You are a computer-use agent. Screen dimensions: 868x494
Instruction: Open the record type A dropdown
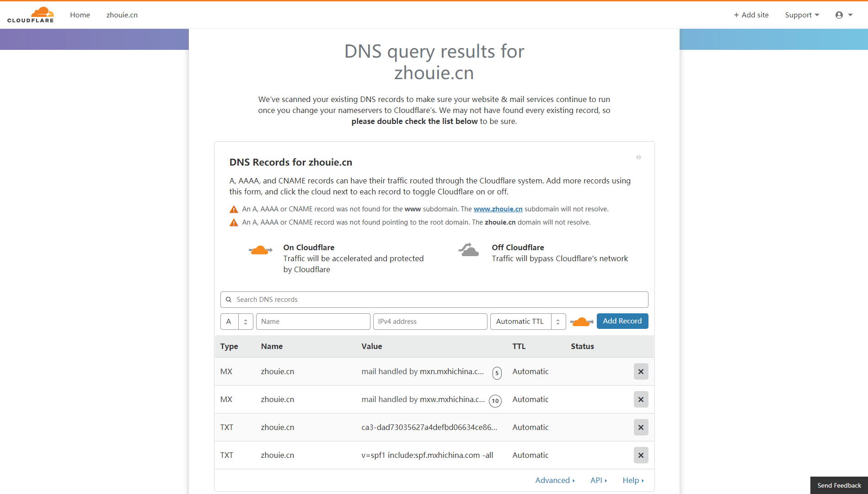point(236,322)
